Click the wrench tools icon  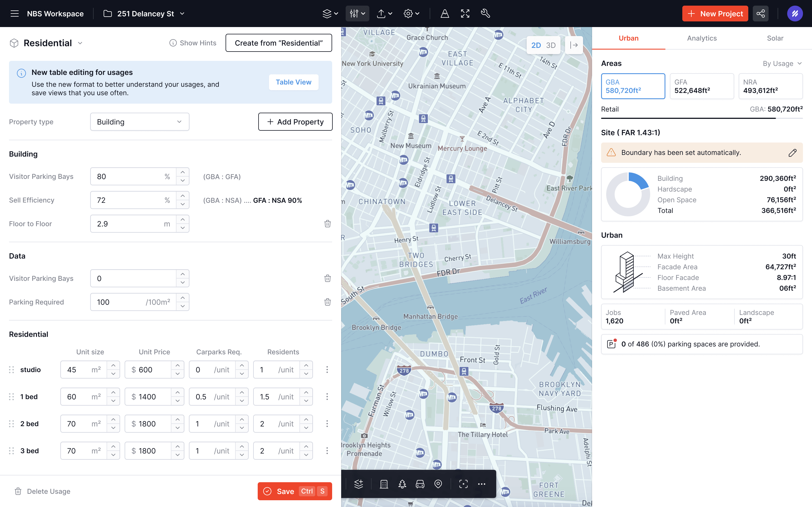[485, 14]
